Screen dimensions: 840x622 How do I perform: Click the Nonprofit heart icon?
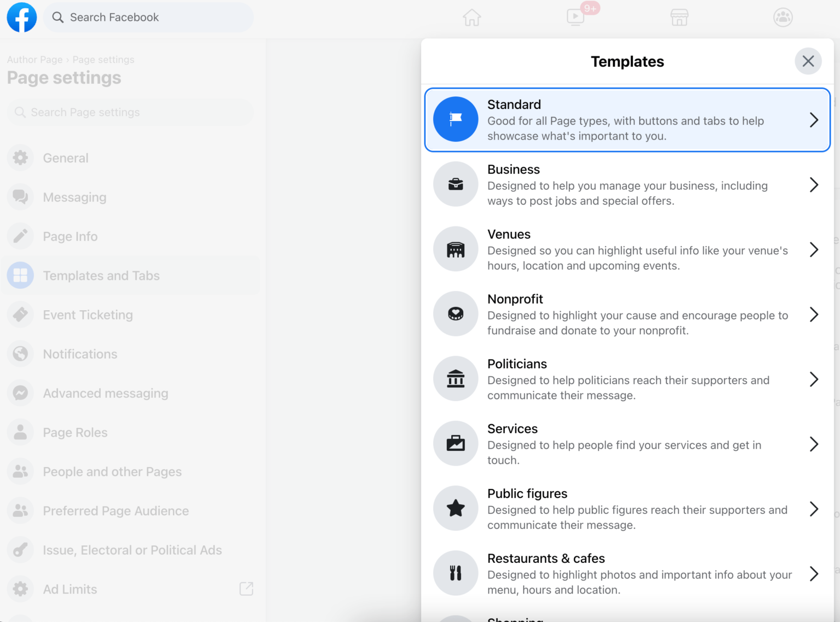pyautogui.click(x=456, y=314)
